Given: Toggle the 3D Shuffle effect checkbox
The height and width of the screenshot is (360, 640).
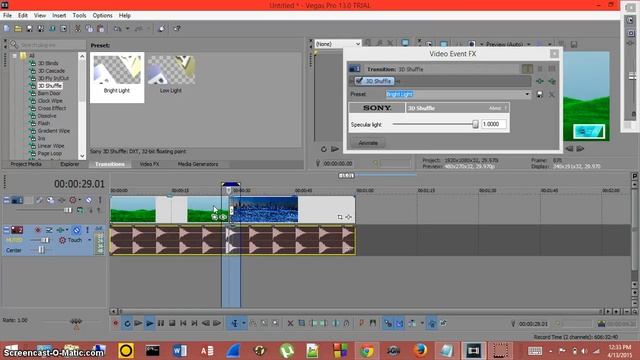Looking at the screenshot, I should (359, 81).
